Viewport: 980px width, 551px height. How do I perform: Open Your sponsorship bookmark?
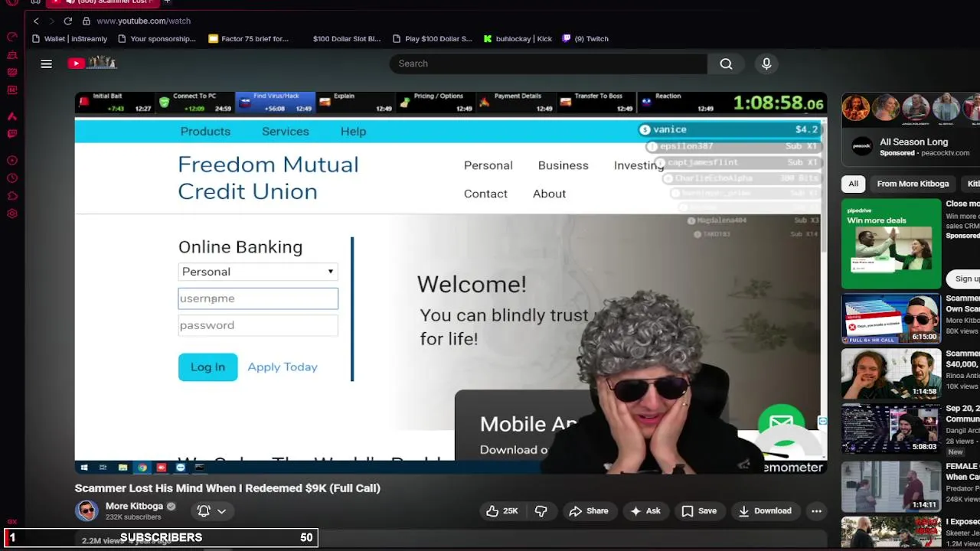tap(156, 39)
